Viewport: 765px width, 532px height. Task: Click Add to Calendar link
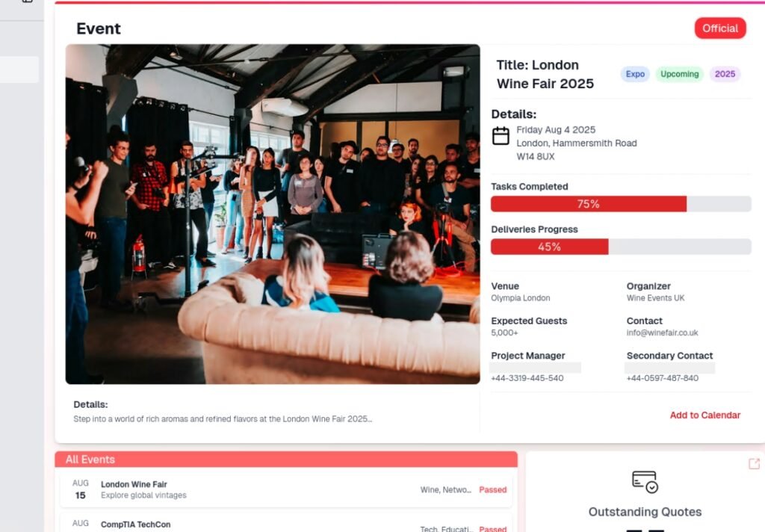(x=704, y=415)
